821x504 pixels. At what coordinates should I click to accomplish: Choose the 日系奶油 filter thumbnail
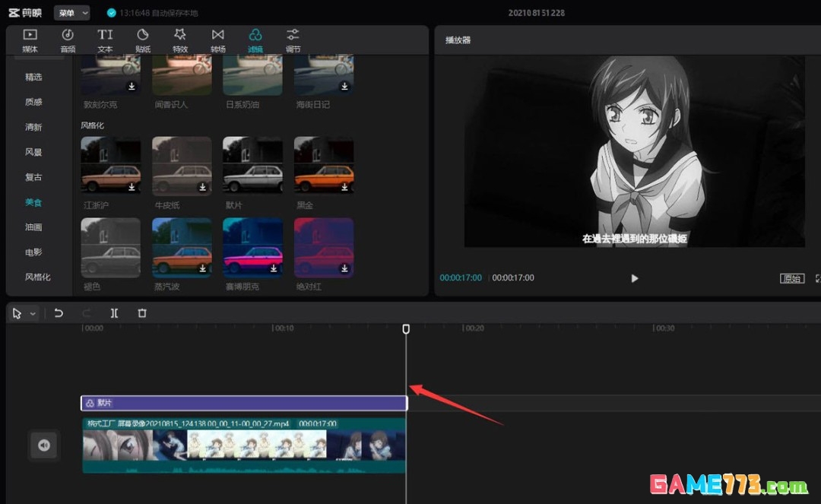coord(252,75)
